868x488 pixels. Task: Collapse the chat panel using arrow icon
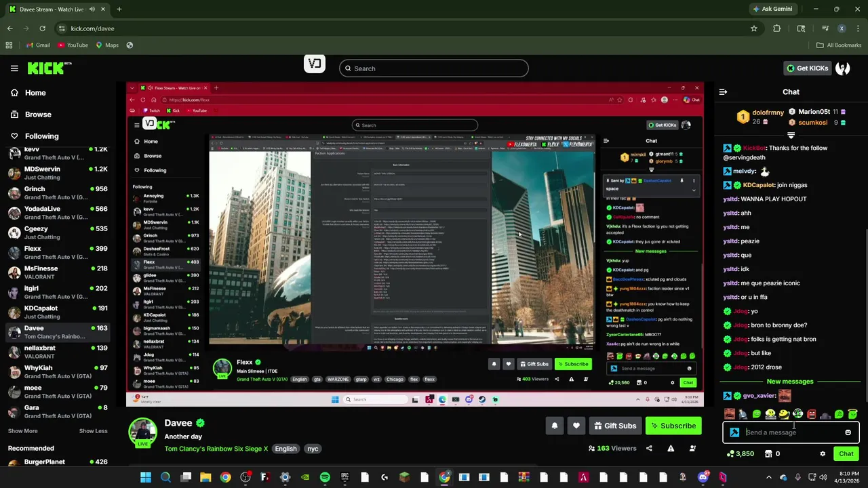click(723, 91)
